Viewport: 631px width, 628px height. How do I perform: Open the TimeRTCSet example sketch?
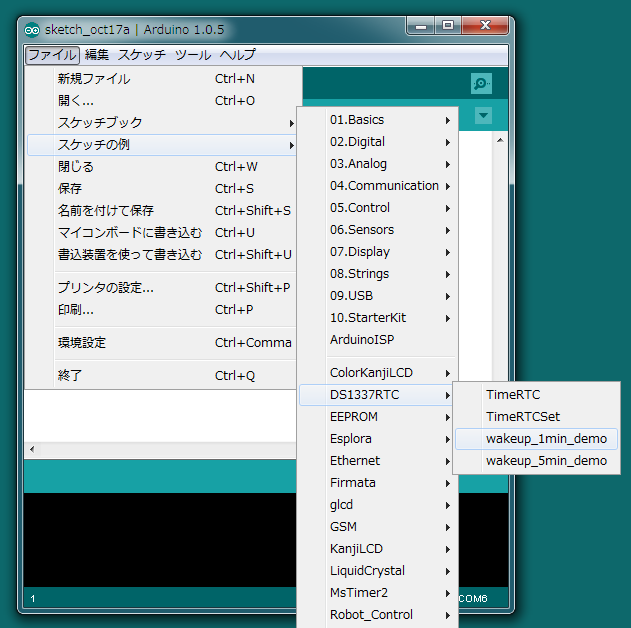(x=536, y=417)
